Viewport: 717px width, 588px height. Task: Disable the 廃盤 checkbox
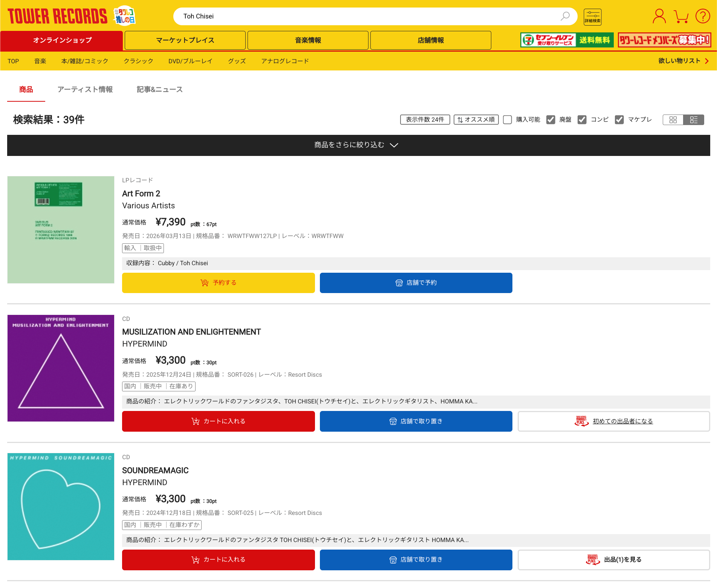[551, 119]
